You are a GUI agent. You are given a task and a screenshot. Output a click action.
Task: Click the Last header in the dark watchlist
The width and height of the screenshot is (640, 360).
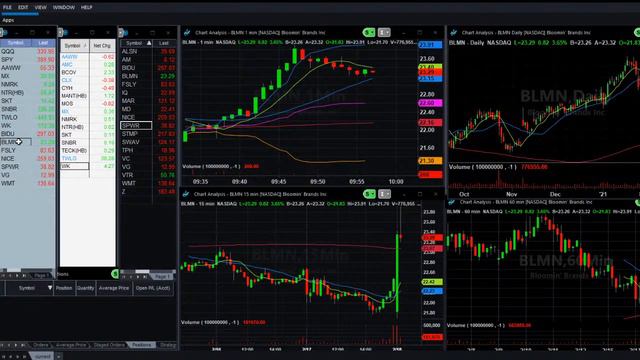coord(164,43)
